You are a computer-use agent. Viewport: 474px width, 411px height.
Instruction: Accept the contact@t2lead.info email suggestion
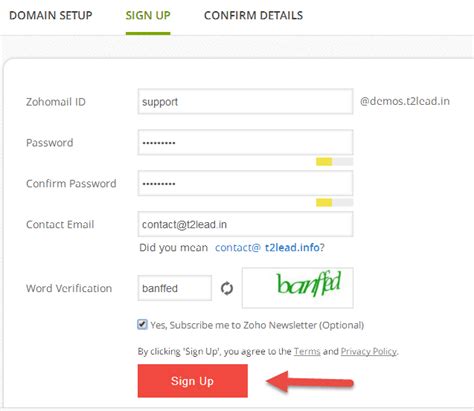coord(267,248)
